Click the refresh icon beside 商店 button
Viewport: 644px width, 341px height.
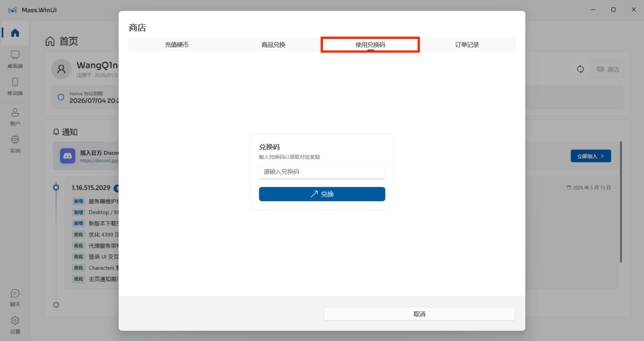[580, 69]
